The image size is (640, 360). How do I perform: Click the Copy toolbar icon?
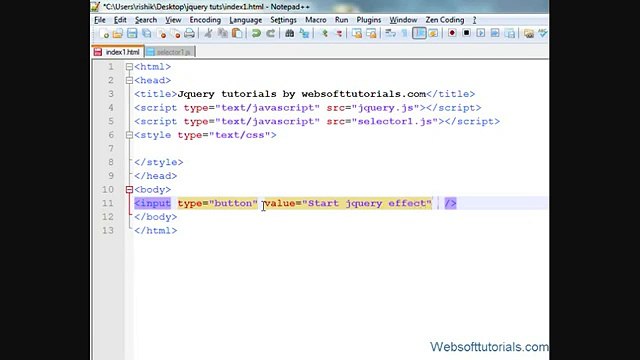(x=222, y=33)
